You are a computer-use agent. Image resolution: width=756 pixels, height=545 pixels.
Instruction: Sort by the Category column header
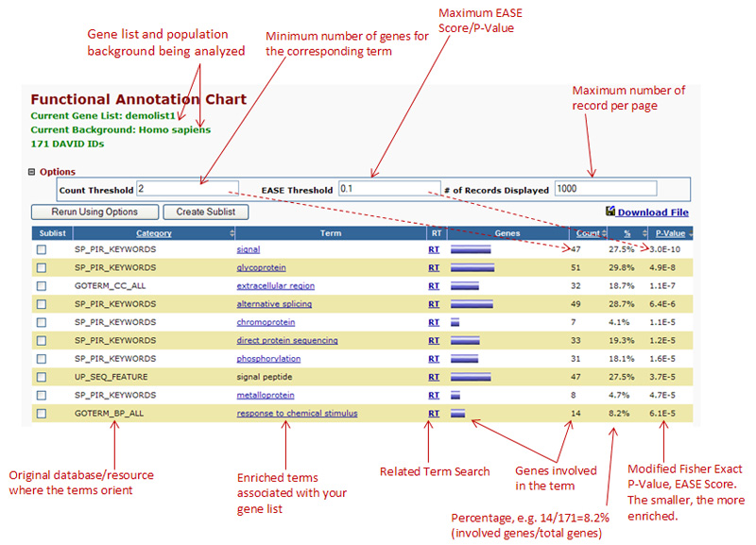click(154, 232)
